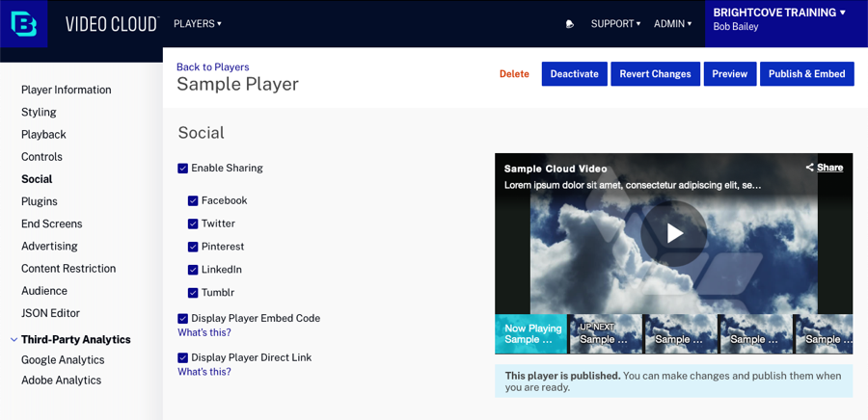
Task: Toggle the Facebook sharing checkbox
Action: [193, 201]
